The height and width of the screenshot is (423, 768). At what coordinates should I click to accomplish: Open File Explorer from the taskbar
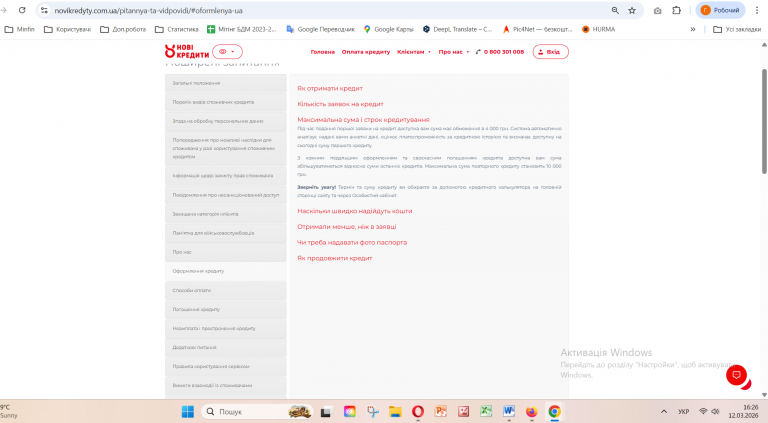(395, 412)
